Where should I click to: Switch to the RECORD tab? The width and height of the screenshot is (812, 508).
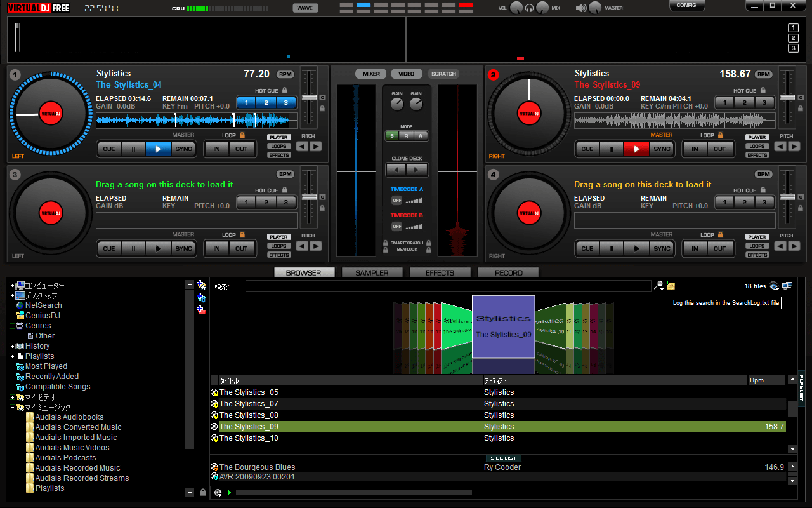[x=508, y=272]
